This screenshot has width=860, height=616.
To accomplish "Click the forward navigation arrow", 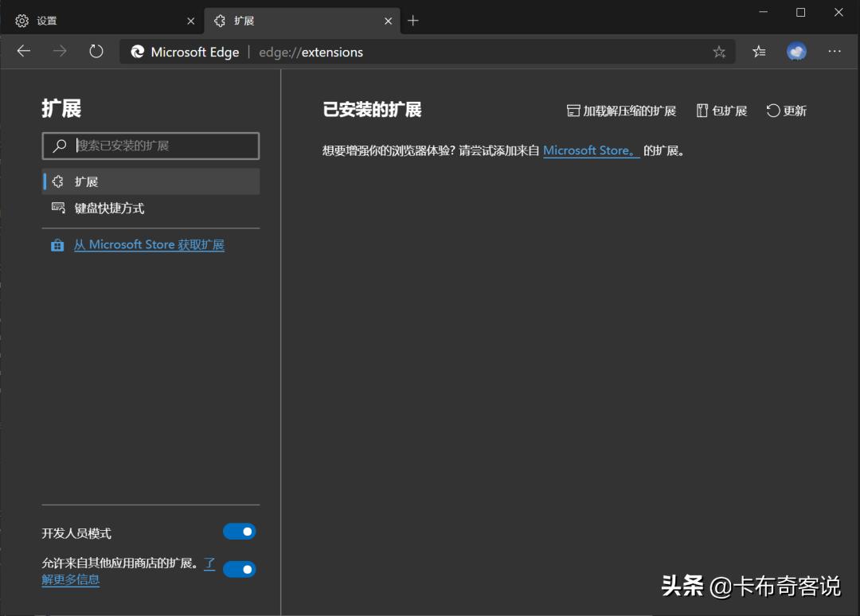I will coord(60,50).
